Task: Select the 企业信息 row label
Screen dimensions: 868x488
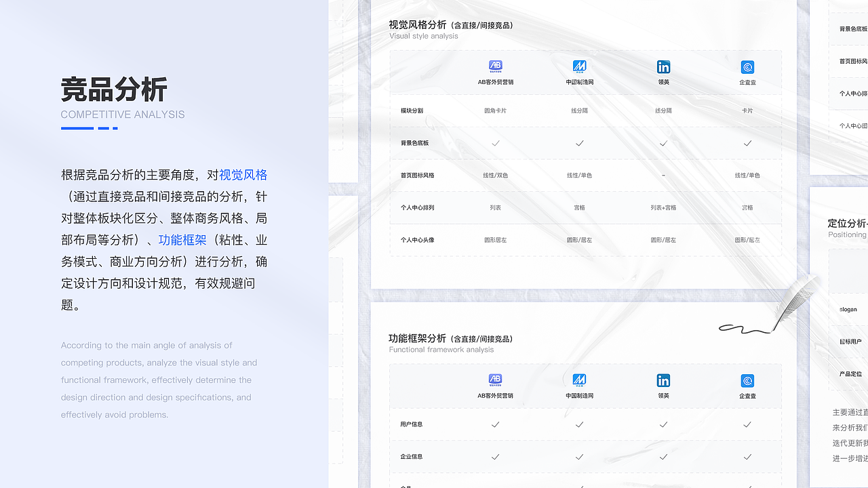Action: [412, 457]
